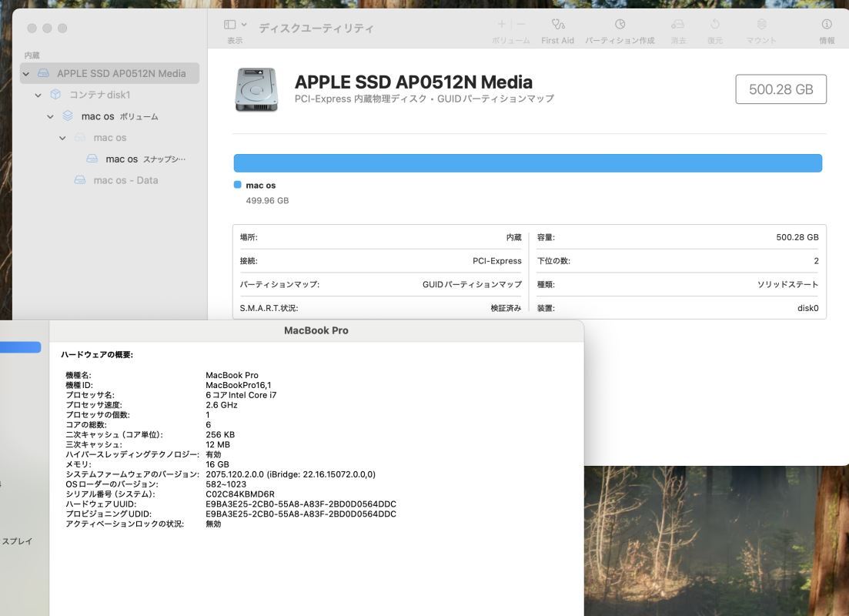This screenshot has width=849, height=616.
Task: Click the disk0 device value
Action: pyautogui.click(x=808, y=308)
